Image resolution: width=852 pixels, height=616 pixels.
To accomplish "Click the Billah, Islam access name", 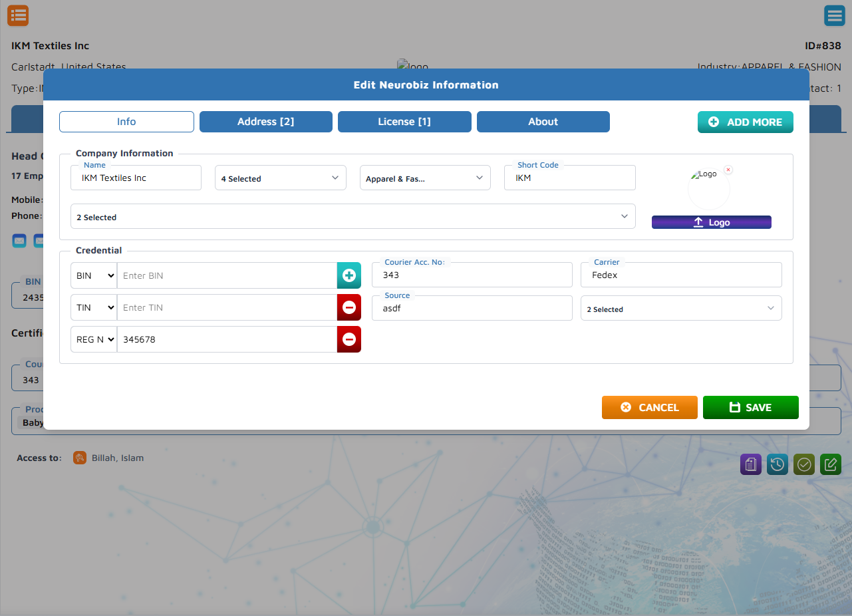I will tap(118, 458).
